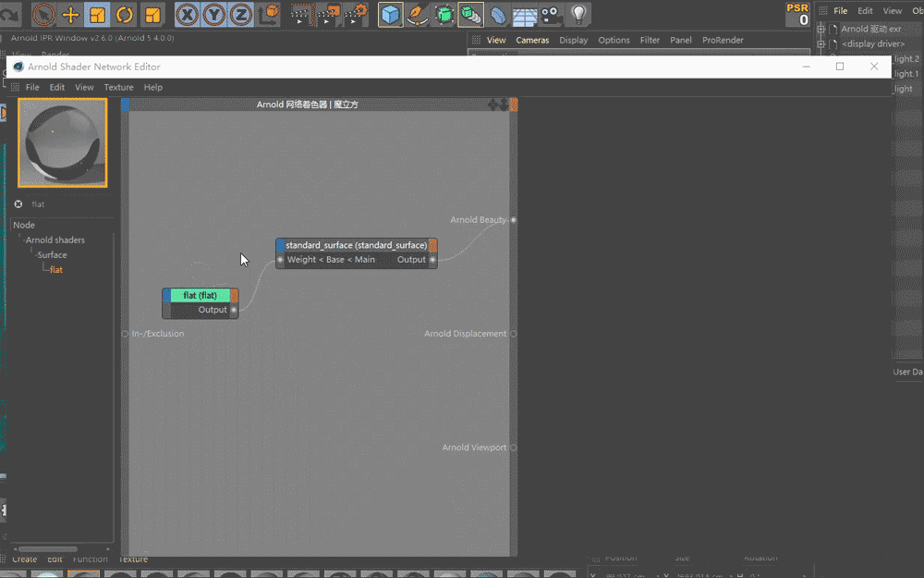Activate the Scale tool
924x578 pixels.
(x=97, y=14)
